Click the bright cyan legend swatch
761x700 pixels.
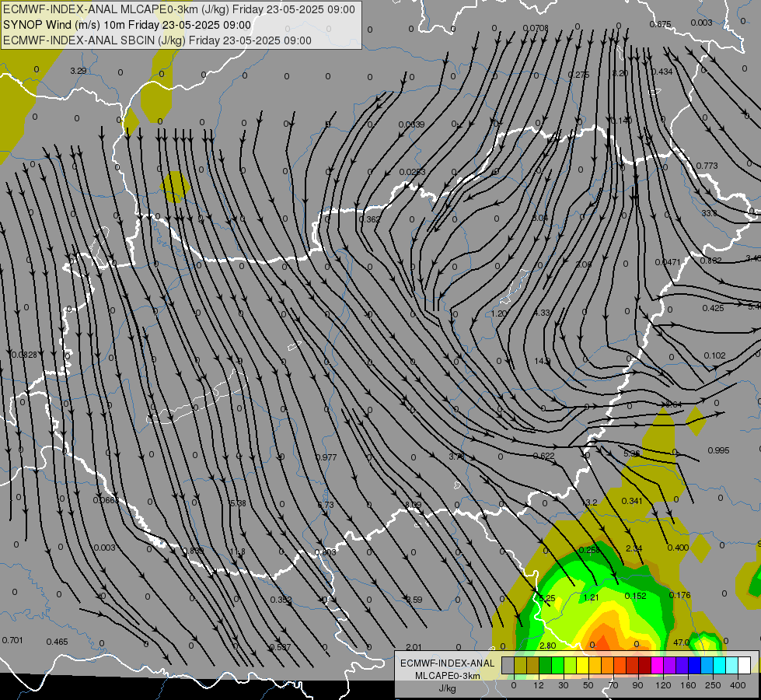click(719, 666)
